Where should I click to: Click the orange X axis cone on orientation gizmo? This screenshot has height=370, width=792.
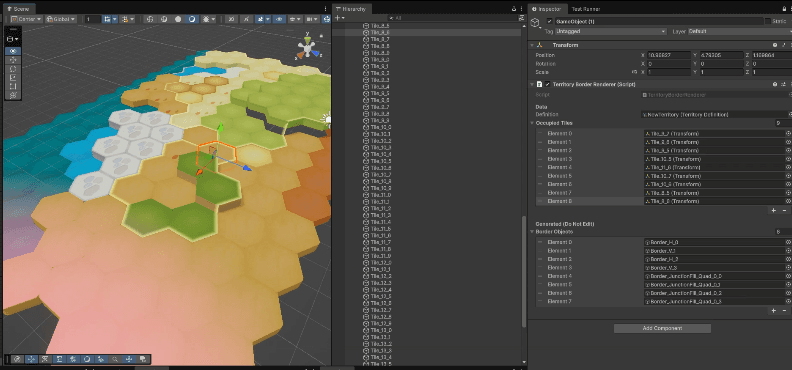[x=300, y=55]
